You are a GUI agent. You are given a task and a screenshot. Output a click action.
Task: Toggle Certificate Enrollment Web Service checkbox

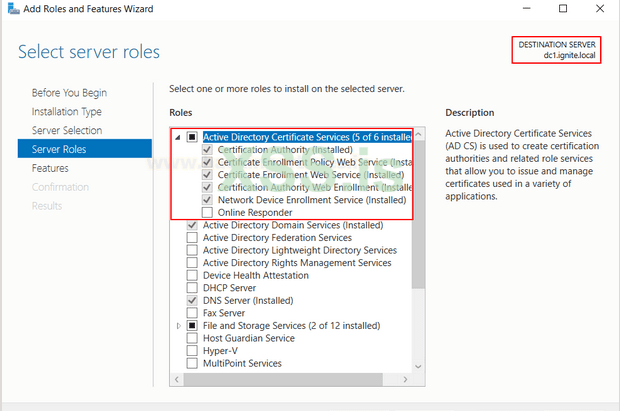pyautogui.click(x=207, y=175)
